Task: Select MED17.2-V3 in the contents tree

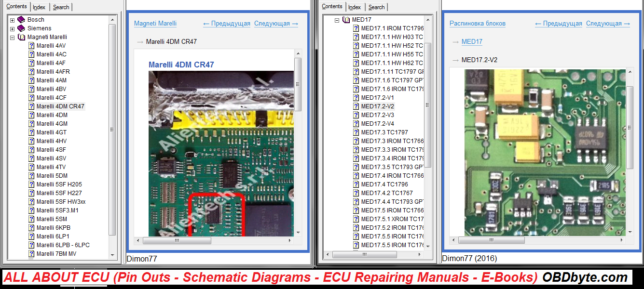Action: (x=377, y=115)
